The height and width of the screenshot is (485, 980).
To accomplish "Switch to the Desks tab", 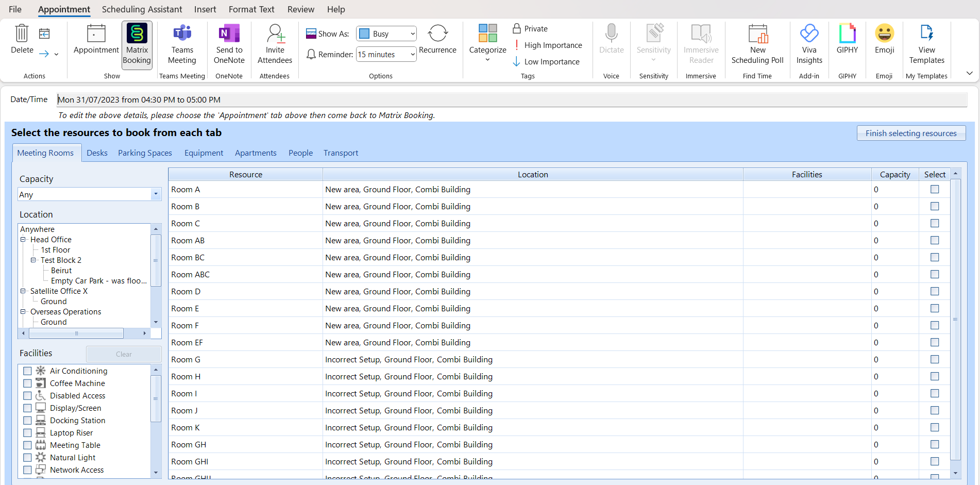I will pos(97,153).
